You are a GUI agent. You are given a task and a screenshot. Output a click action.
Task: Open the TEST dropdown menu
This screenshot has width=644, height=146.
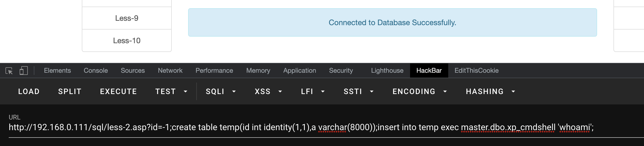click(x=171, y=92)
